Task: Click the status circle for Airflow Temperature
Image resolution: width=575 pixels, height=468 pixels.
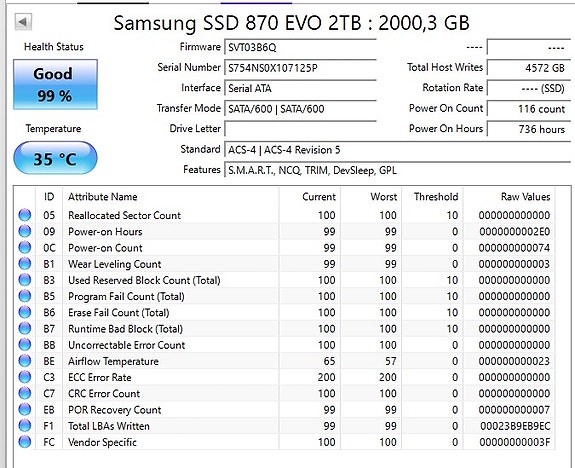Action: pyautogui.click(x=25, y=361)
